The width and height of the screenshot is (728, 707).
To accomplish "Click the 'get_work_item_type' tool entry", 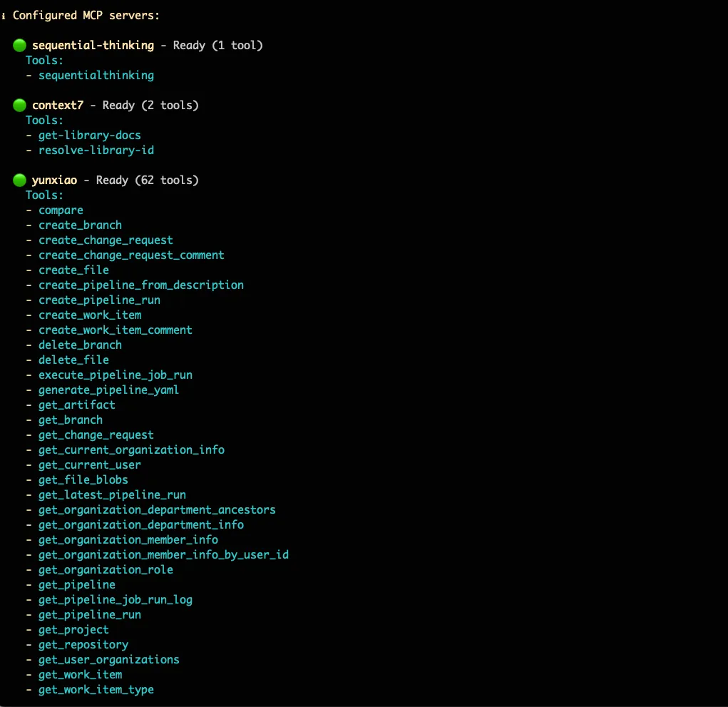I will point(96,691).
